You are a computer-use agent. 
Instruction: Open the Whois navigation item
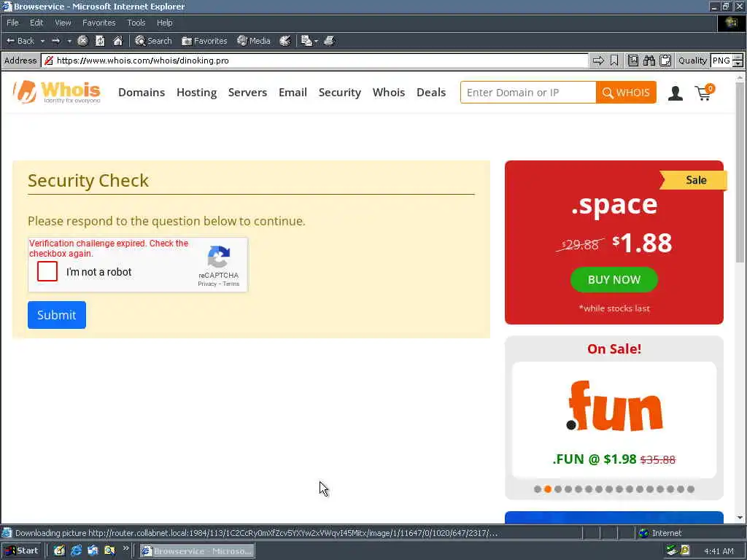click(x=389, y=93)
